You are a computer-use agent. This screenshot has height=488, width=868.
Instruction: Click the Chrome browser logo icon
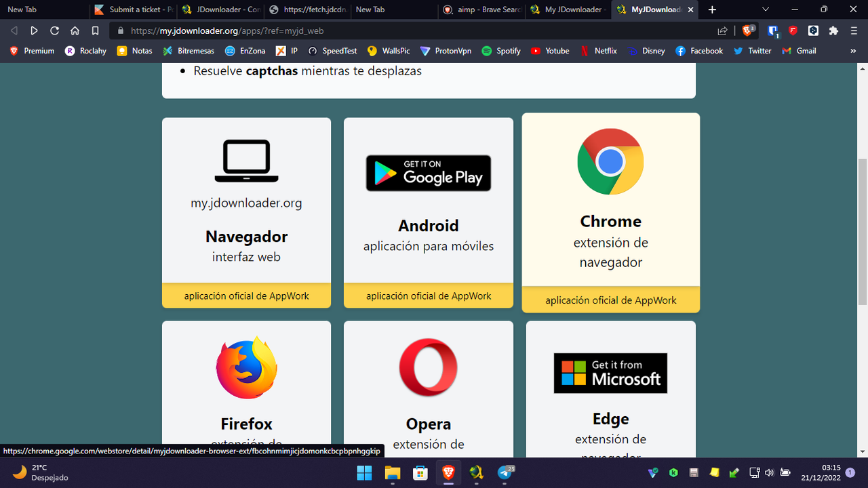click(610, 161)
